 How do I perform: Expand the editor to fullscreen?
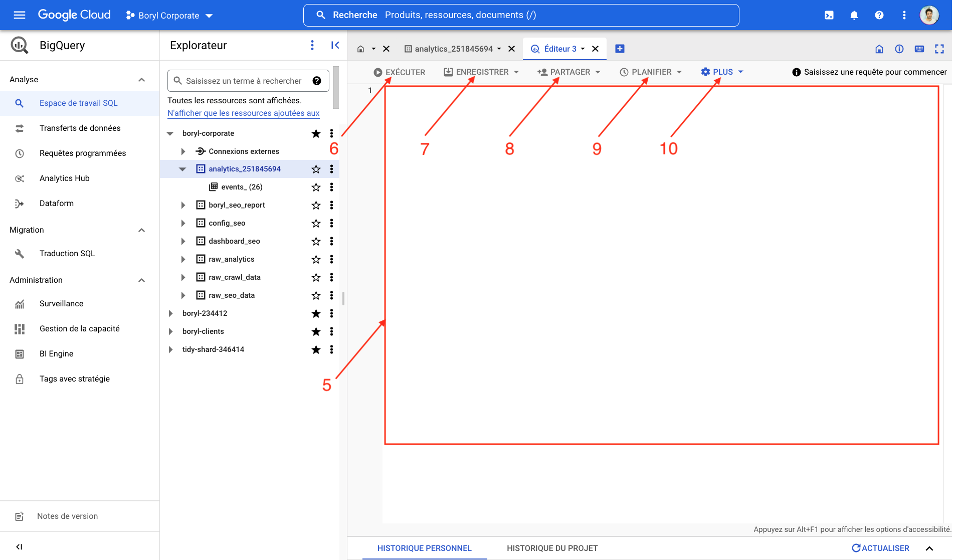pyautogui.click(x=939, y=49)
